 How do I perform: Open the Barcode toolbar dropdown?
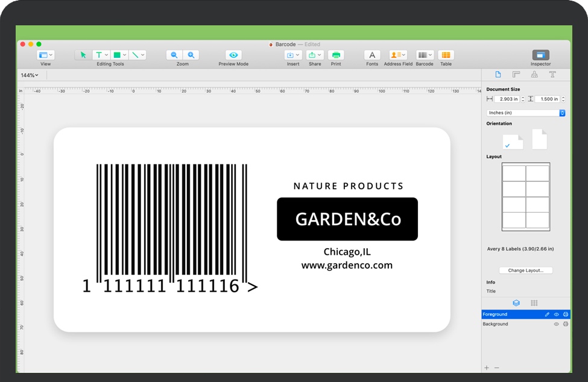pyautogui.click(x=424, y=55)
